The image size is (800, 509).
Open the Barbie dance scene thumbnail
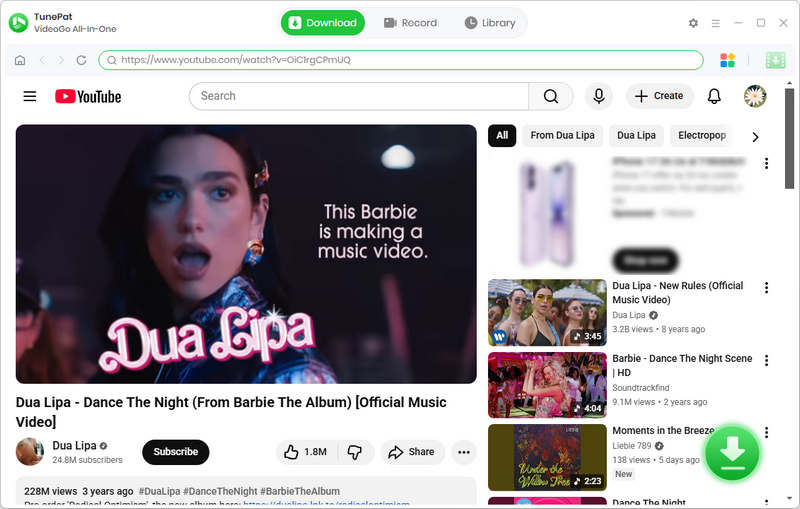pyautogui.click(x=547, y=385)
